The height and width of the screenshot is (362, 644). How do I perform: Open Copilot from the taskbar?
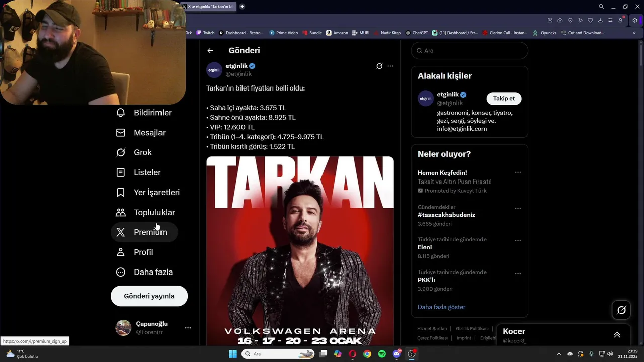tap(338, 354)
